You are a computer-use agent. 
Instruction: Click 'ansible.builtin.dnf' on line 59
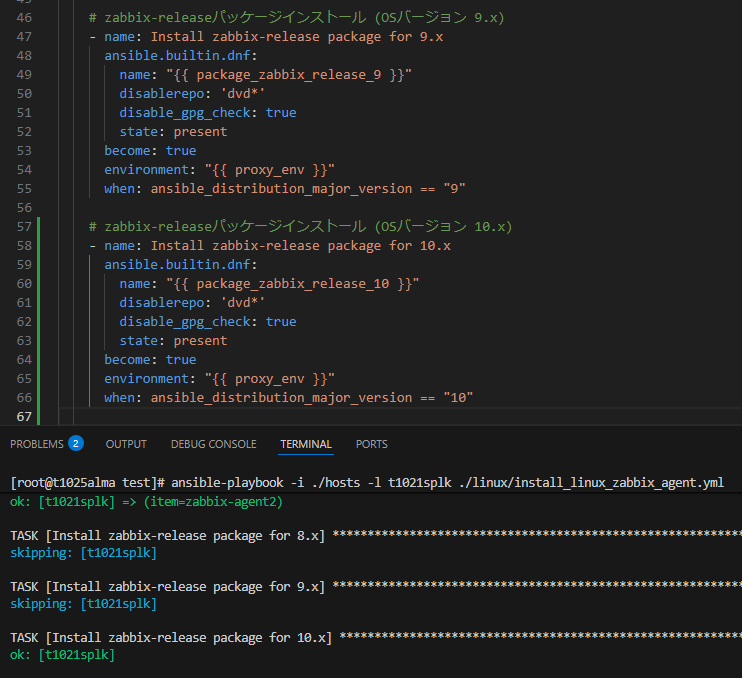[177, 264]
